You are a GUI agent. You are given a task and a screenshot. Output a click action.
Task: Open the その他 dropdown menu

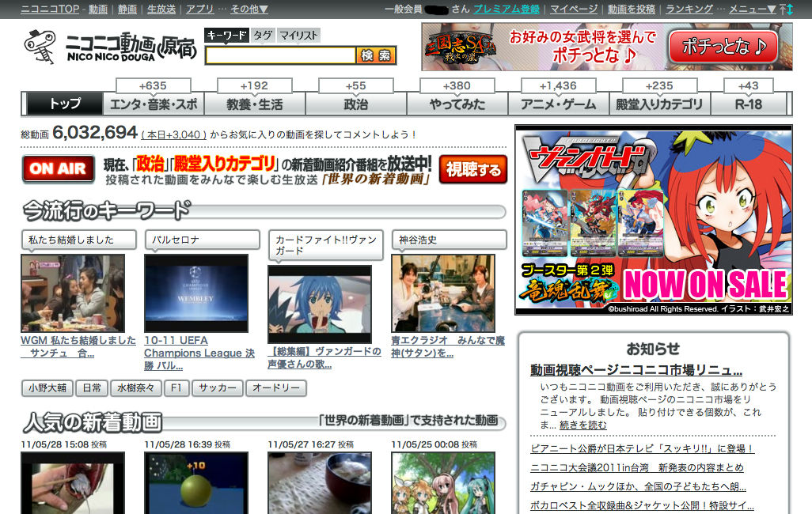click(x=249, y=9)
